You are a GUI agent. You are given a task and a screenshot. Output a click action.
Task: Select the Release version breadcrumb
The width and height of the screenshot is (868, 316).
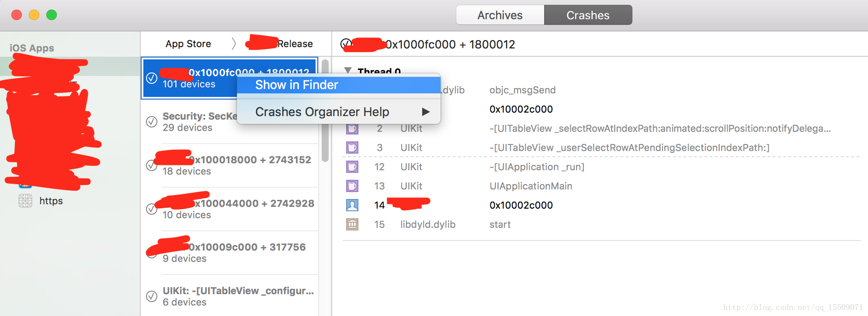tap(295, 44)
